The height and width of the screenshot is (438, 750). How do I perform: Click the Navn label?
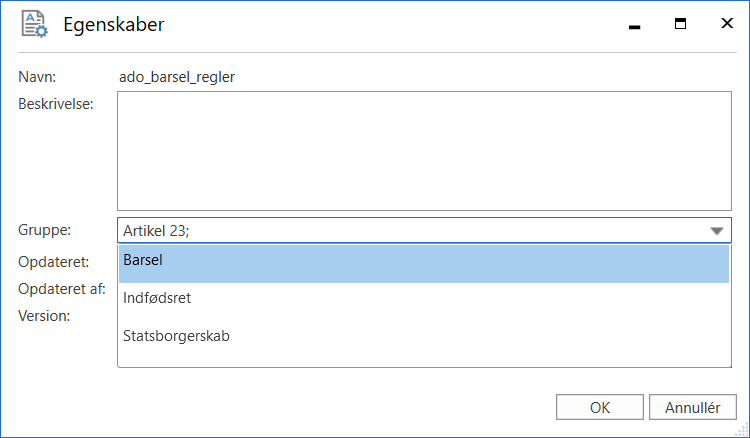pos(37,76)
